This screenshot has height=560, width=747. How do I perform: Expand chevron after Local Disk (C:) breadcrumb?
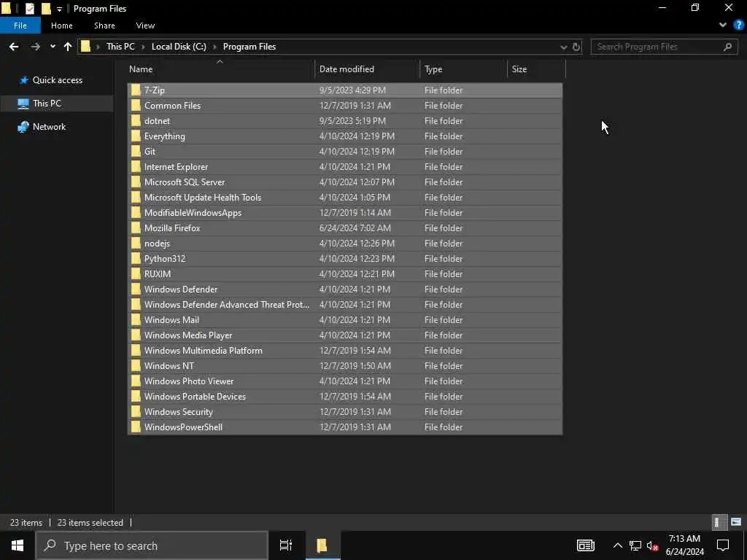pos(214,47)
